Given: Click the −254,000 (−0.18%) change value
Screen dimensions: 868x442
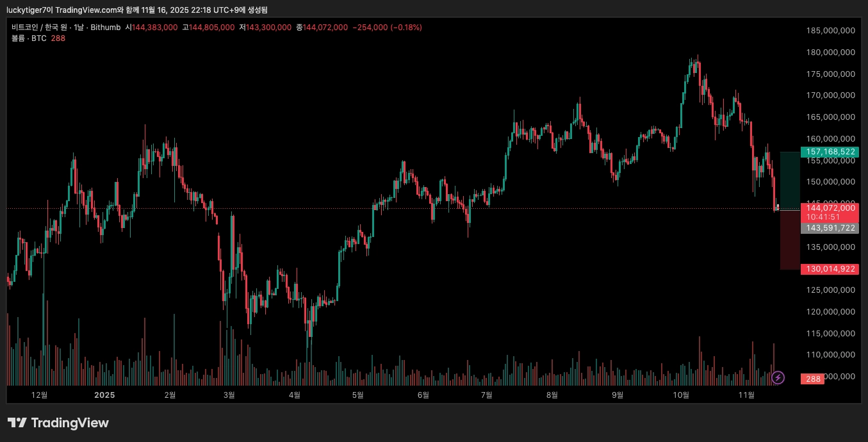Looking at the screenshot, I should (387, 28).
